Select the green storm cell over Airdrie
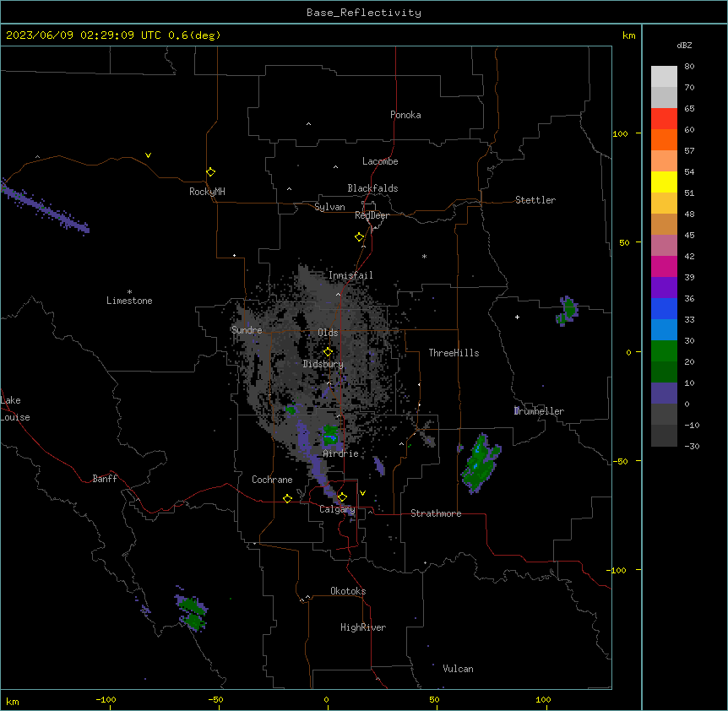Screen dimensions: 728x711 pyautogui.click(x=330, y=436)
